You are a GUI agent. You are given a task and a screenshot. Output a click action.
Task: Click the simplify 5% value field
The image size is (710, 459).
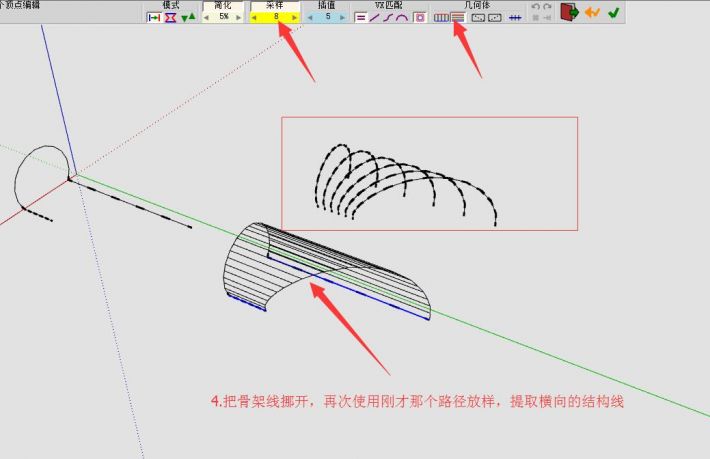223,17
